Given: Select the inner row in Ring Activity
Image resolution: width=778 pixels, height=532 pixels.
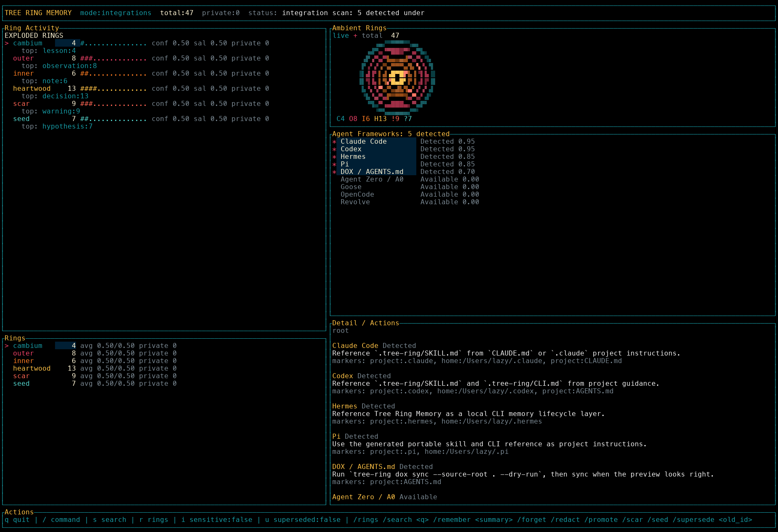Looking at the screenshot, I should tap(137, 74).
